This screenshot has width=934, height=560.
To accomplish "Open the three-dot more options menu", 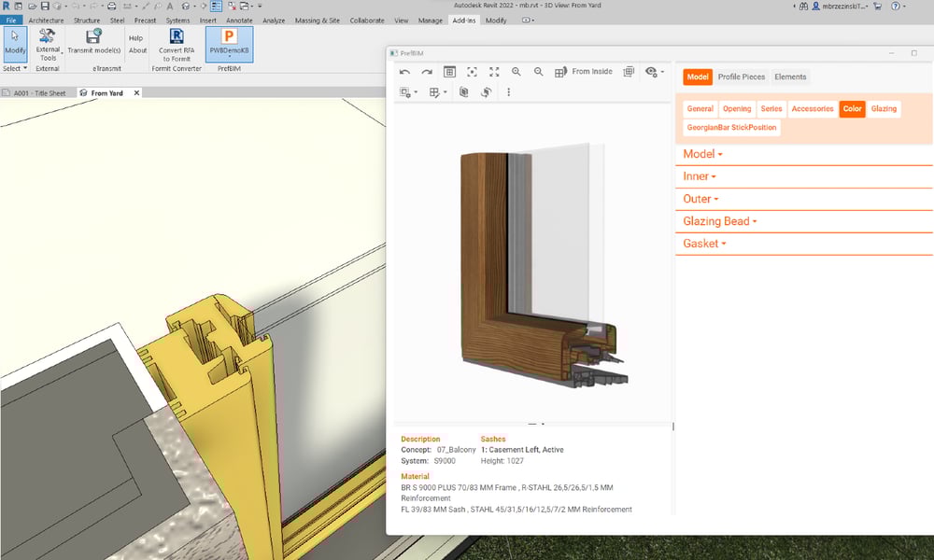I will tap(508, 92).
